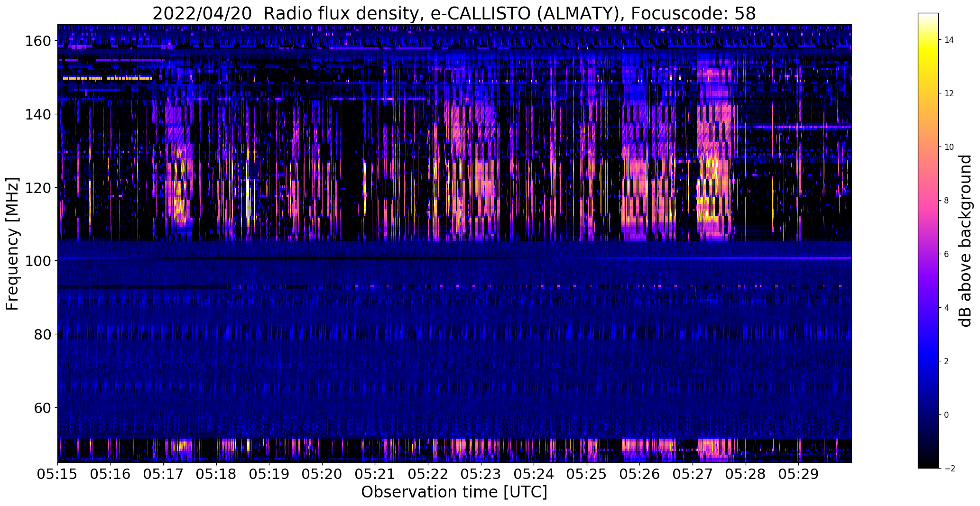Click the colorbar tick value 12
Image resolution: width=980 pixels, height=506 pixels.
[949, 94]
